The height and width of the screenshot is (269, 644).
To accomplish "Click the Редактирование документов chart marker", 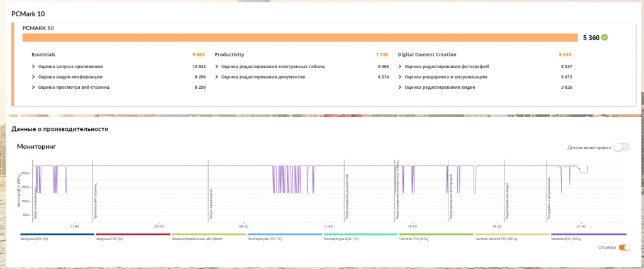I will [x=347, y=196].
